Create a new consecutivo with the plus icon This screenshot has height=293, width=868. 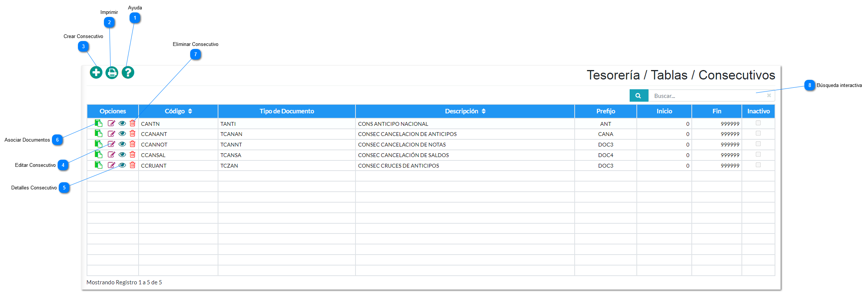[96, 72]
